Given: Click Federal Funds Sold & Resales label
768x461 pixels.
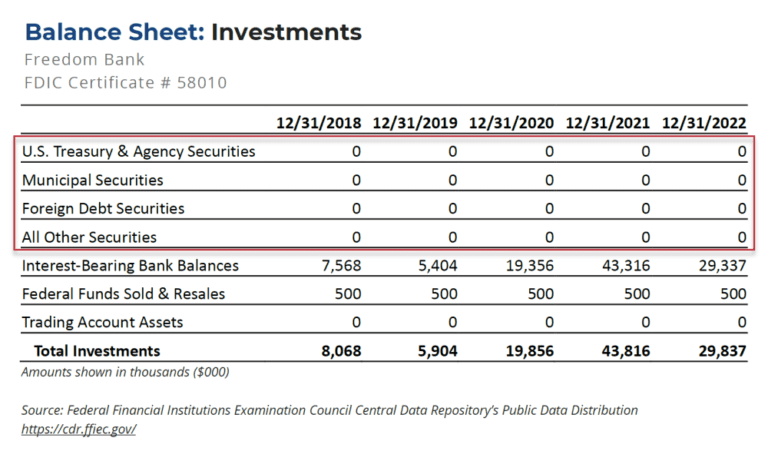Looking at the screenshot, I should [123, 294].
